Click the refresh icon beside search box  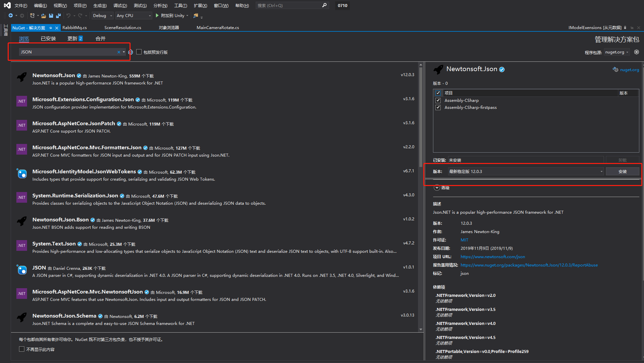(131, 52)
